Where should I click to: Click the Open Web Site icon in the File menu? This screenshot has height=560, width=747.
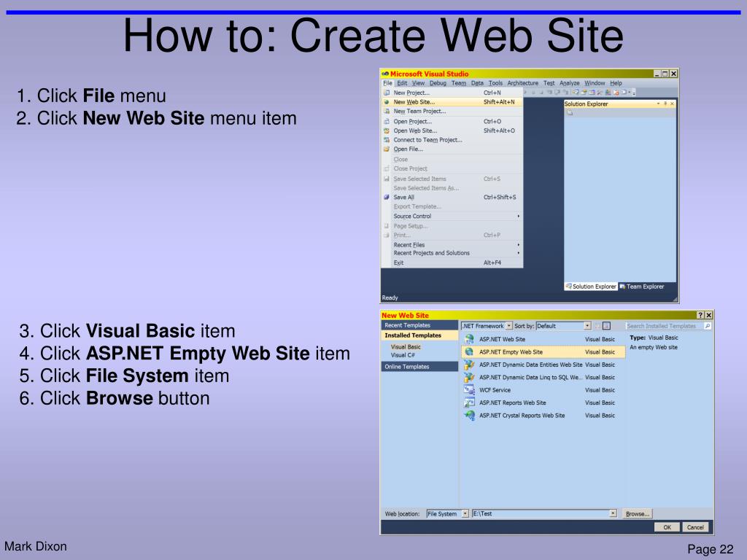[x=387, y=131]
